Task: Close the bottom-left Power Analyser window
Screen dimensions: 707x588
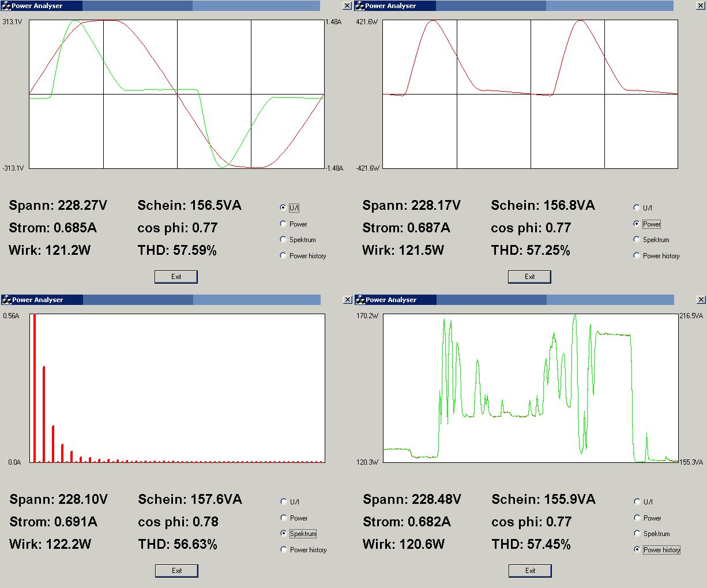Action: tap(347, 300)
